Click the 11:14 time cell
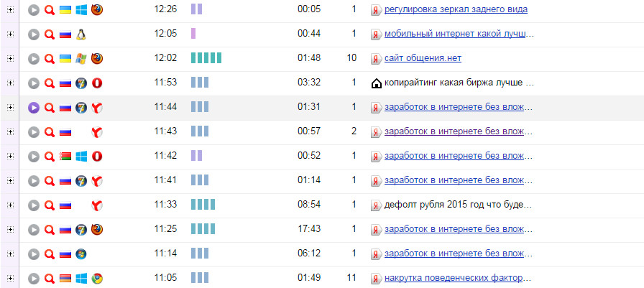This screenshot has width=644, height=288. [x=165, y=254]
